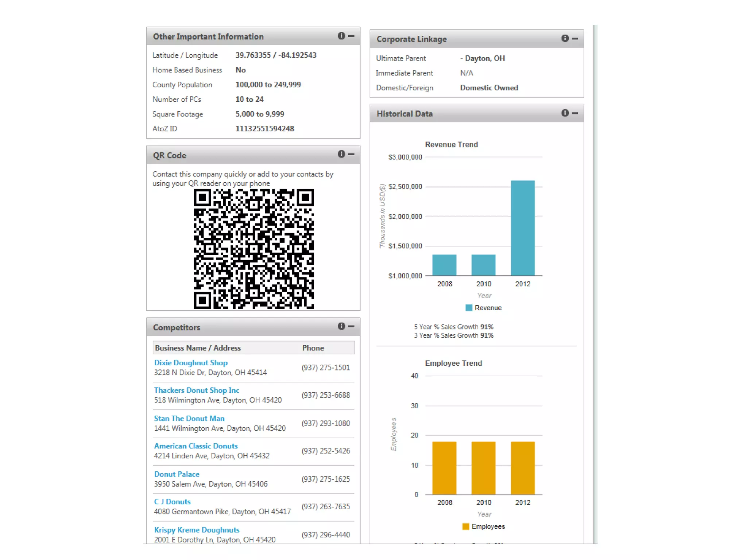The width and height of the screenshot is (747, 560).
Task: Collapse the Corporate Linkage panel
Action: pos(575,38)
